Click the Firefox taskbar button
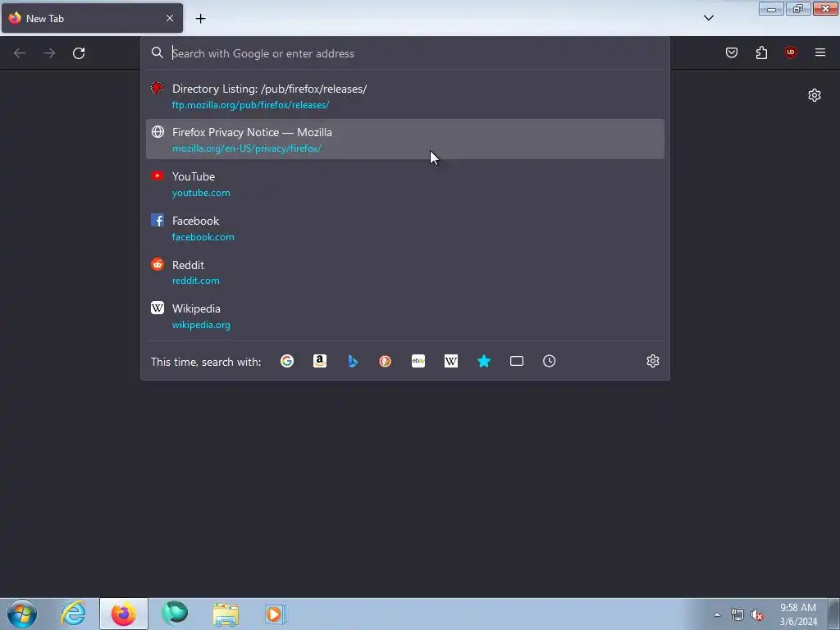 pyautogui.click(x=124, y=614)
